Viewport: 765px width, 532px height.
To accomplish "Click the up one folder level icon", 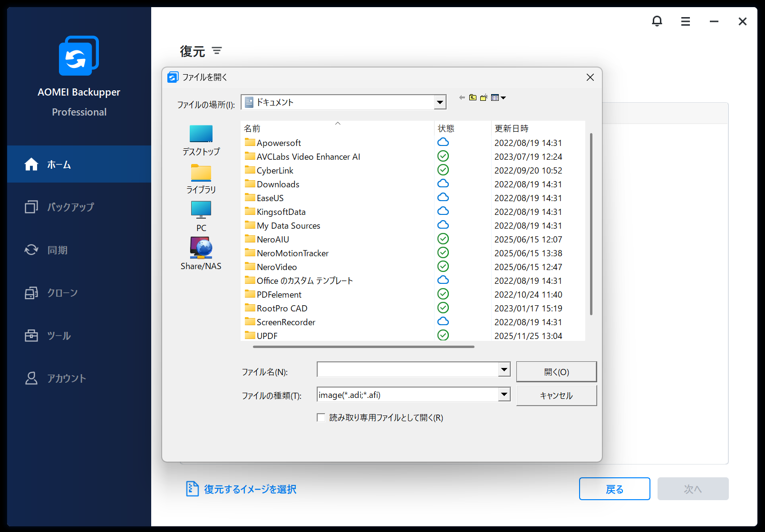I will click(473, 97).
